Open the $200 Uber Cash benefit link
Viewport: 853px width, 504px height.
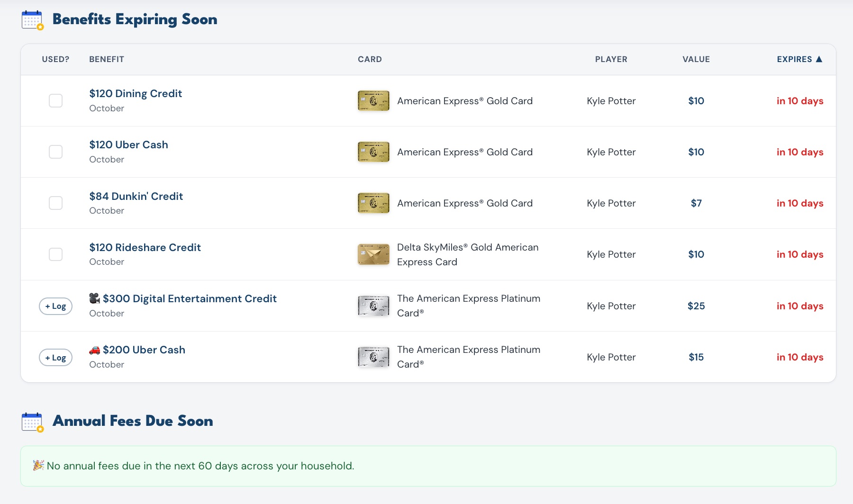144,350
